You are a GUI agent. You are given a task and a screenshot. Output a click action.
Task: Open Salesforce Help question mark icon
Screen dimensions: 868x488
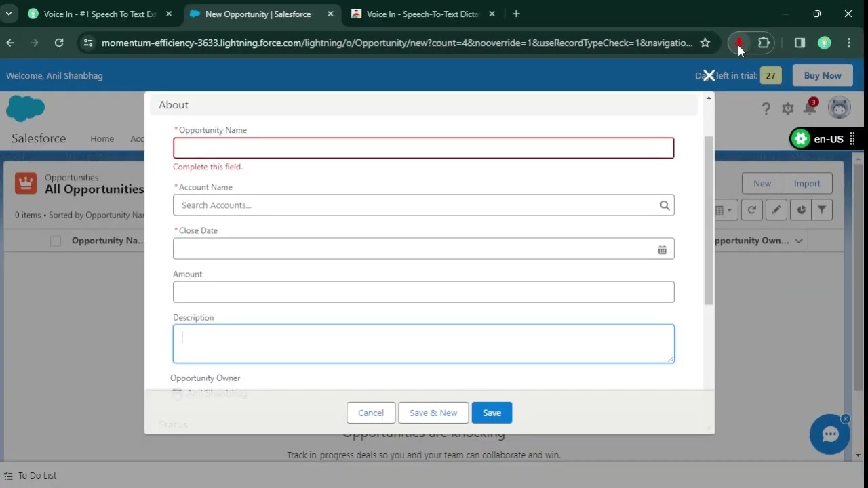766,108
